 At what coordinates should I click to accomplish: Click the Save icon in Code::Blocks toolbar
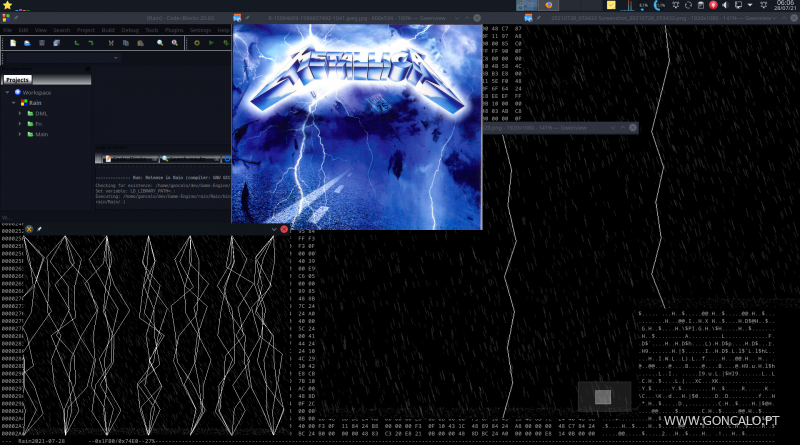(42, 43)
